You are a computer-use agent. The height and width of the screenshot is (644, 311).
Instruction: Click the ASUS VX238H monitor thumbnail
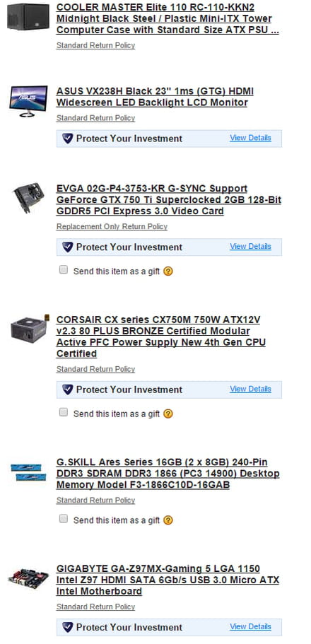(28, 101)
